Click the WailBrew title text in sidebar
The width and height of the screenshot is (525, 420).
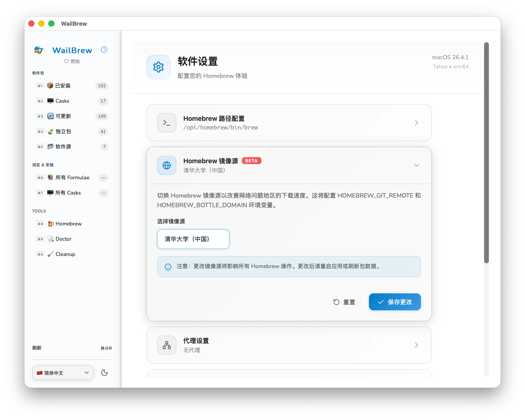[72, 50]
